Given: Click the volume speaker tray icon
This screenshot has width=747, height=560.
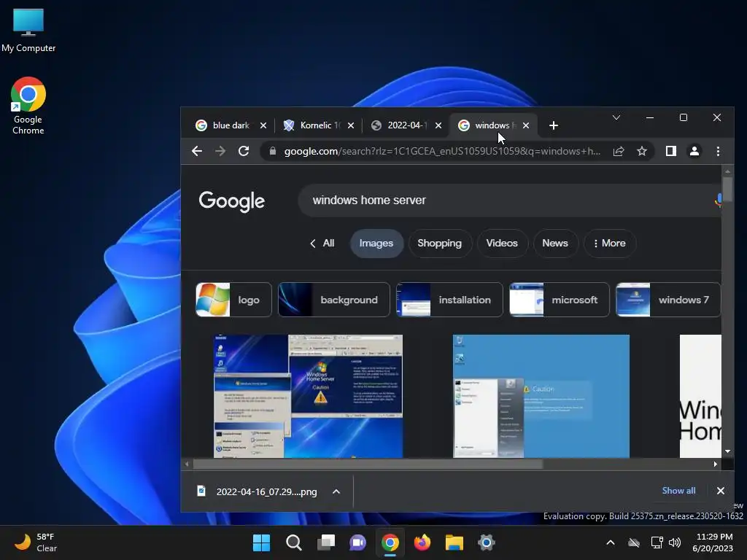Looking at the screenshot, I should (x=675, y=542).
